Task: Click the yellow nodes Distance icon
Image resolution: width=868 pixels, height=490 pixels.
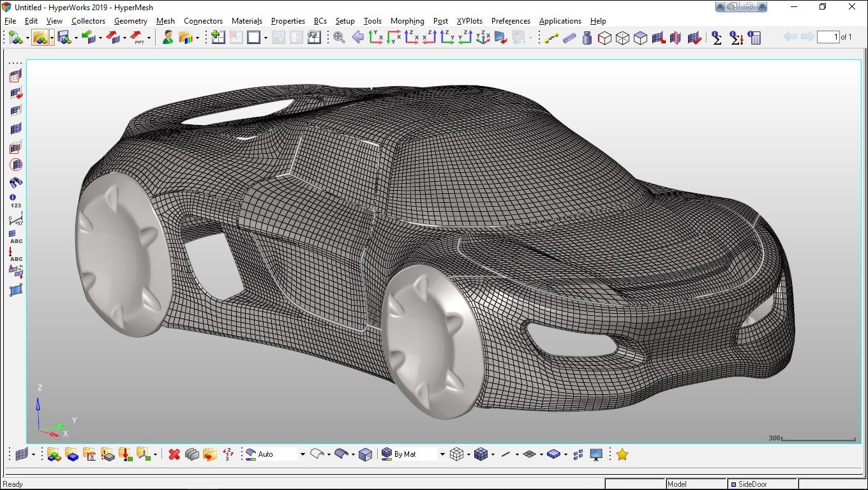Action: point(551,38)
